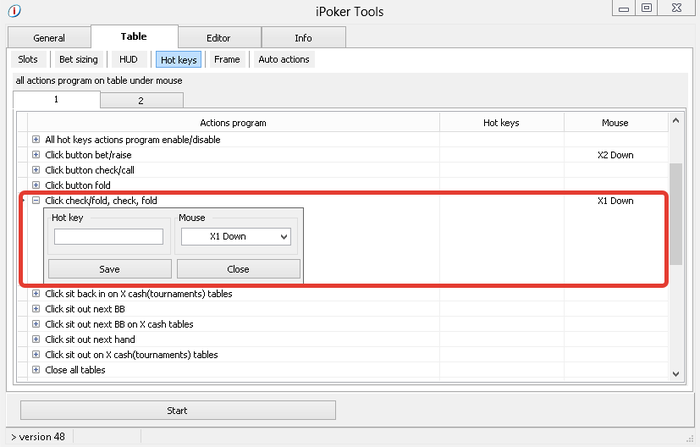
Task: Click the Actions program column header
Action: (x=233, y=123)
